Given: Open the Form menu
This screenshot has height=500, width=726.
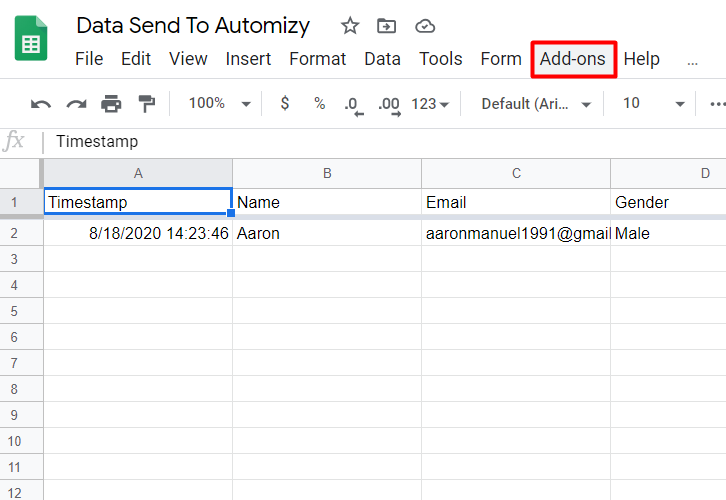Looking at the screenshot, I should click(501, 59).
